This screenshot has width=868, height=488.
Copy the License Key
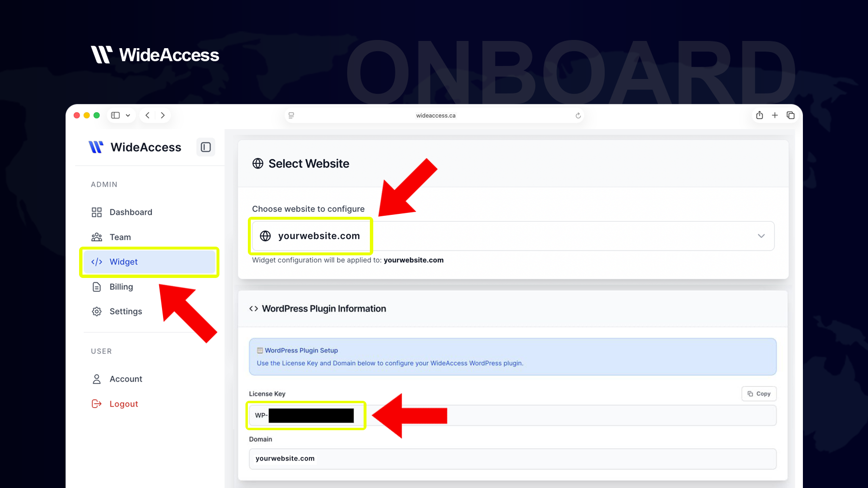(x=759, y=394)
